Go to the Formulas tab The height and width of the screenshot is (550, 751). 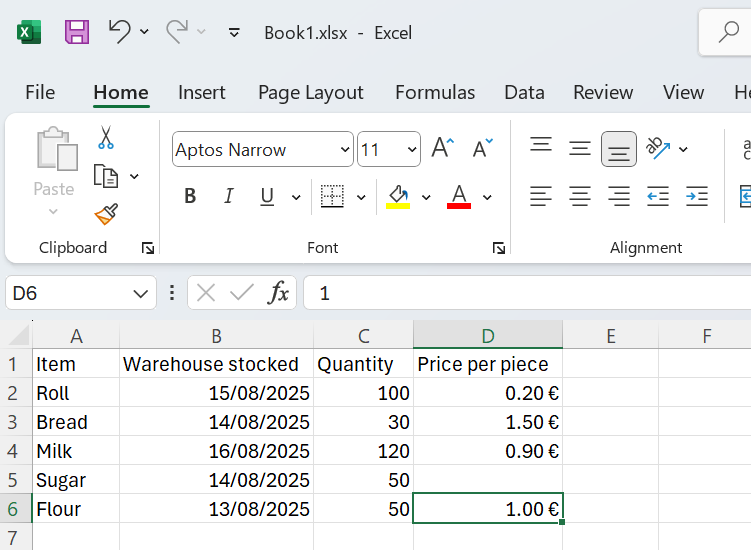[435, 92]
